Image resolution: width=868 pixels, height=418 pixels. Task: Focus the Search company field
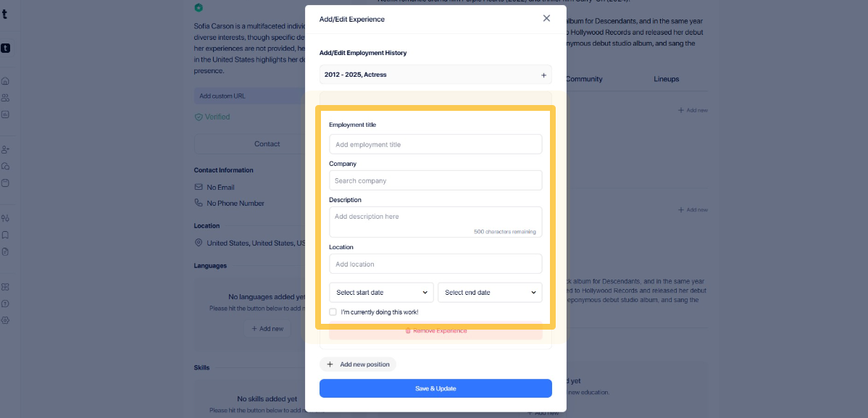[x=435, y=180]
